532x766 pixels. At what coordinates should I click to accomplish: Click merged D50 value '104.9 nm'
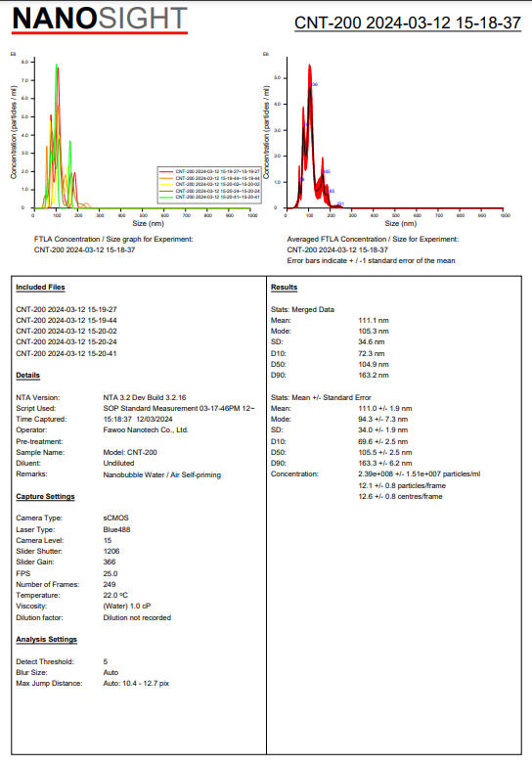coord(374,364)
